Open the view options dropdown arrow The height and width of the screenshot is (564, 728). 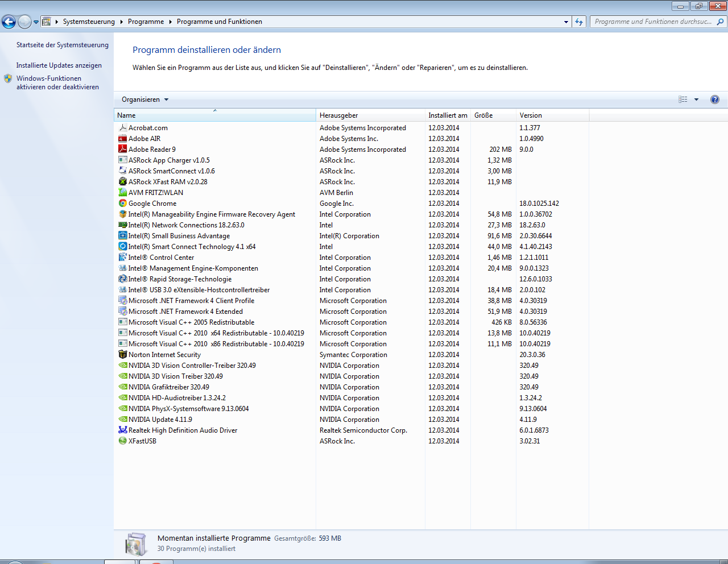[696, 99]
